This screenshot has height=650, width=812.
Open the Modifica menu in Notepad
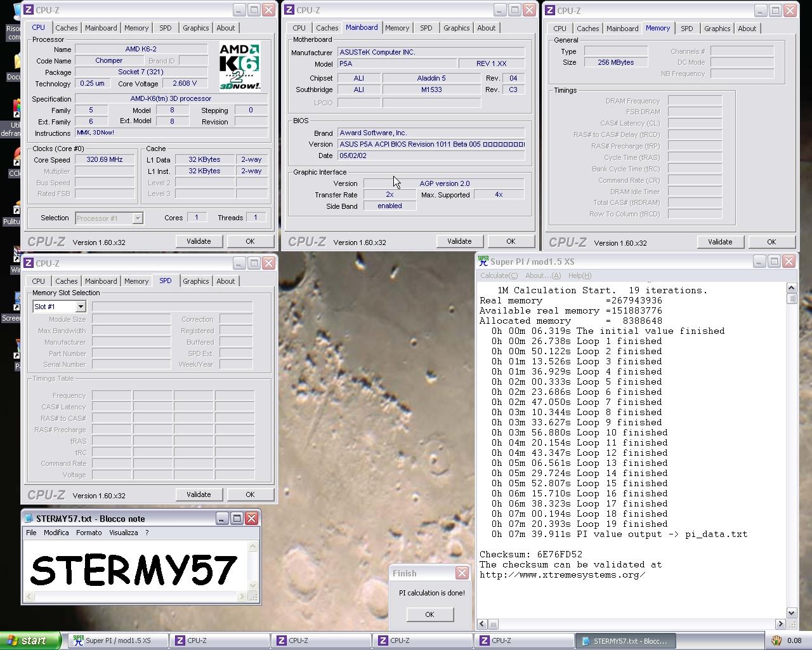[x=56, y=533]
